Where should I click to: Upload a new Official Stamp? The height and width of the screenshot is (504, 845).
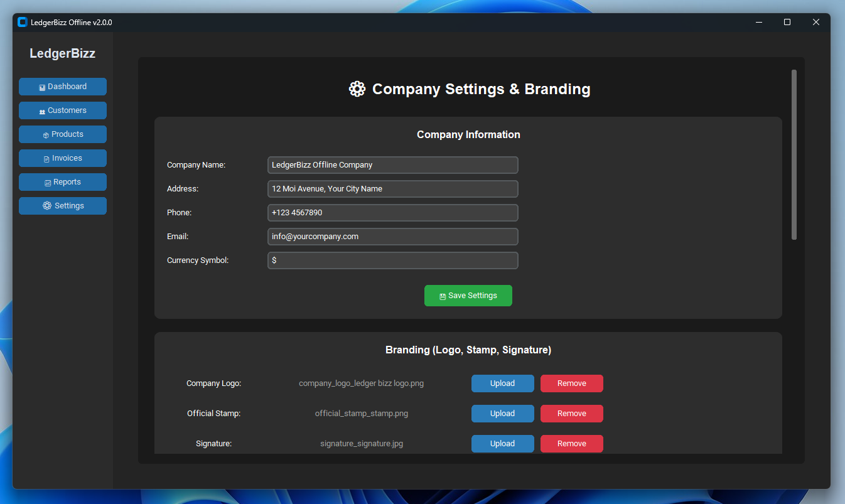pyautogui.click(x=502, y=414)
